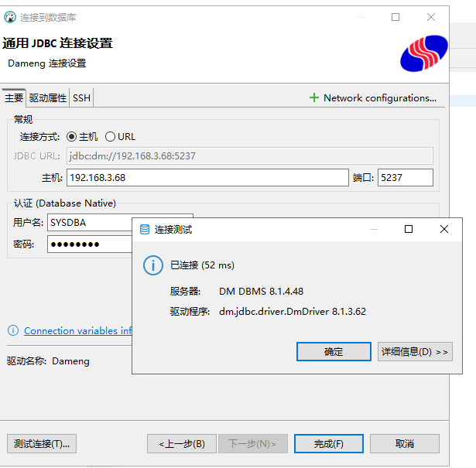Open the 驱动属性 tab
The image size is (476, 468).
pos(48,97)
